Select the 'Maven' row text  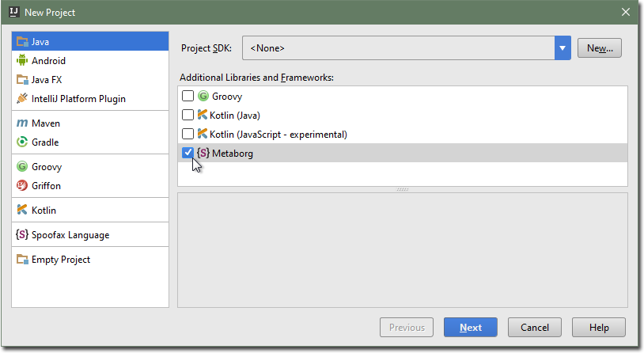coord(46,123)
